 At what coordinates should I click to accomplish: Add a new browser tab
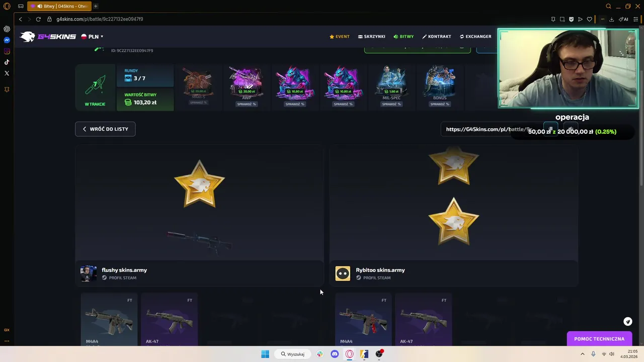(96, 6)
